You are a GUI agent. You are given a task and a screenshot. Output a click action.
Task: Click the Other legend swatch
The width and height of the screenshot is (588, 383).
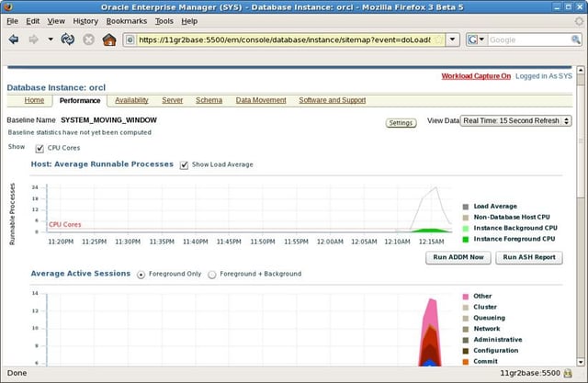(x=466, y=297)
